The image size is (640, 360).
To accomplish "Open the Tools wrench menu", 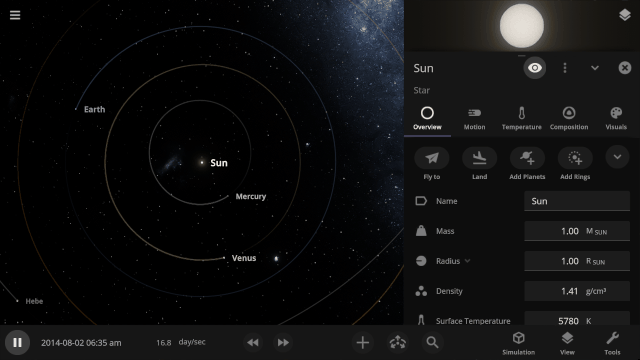I will pyautogui.click(x=612, y=343).
